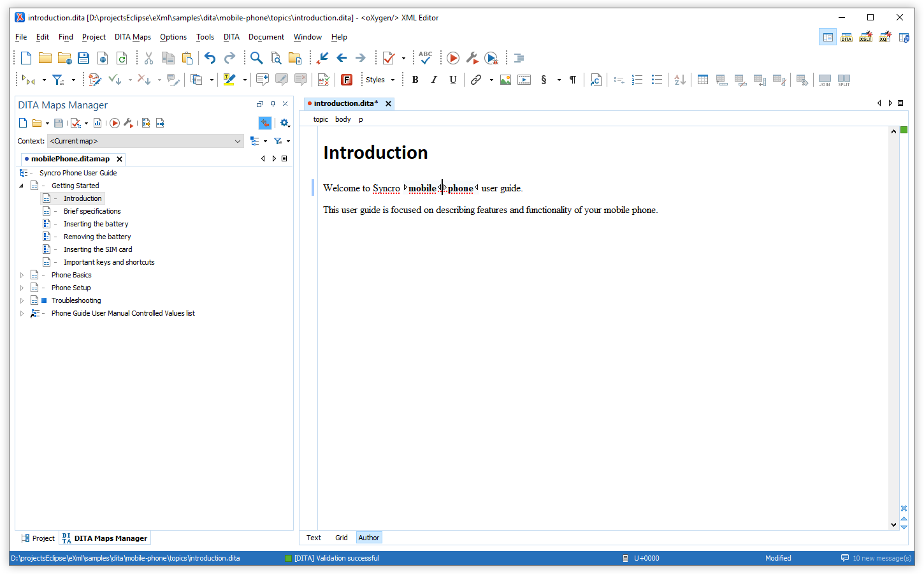Open validation options dropdown arrow in main toolbar
The height and width of the screenshot is (574, 924).
click(403, 58)
